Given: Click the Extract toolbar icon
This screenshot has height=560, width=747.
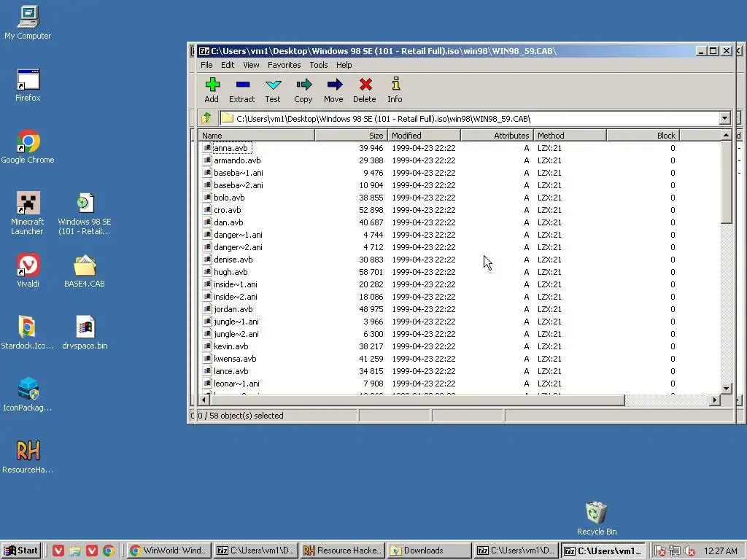Looking at the screenshot, I should (x=242, y=90).
